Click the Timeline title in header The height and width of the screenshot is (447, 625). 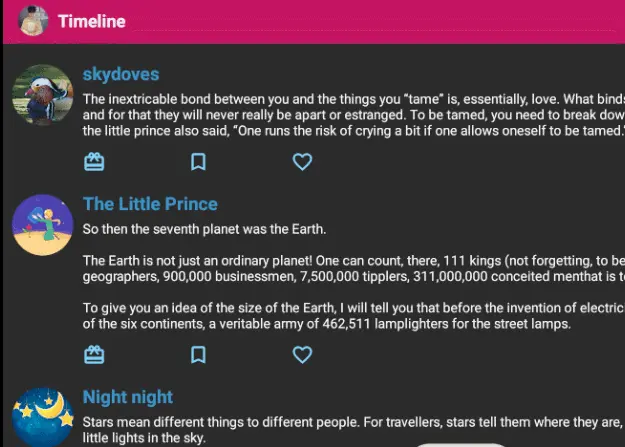click(x=92, y=22)
